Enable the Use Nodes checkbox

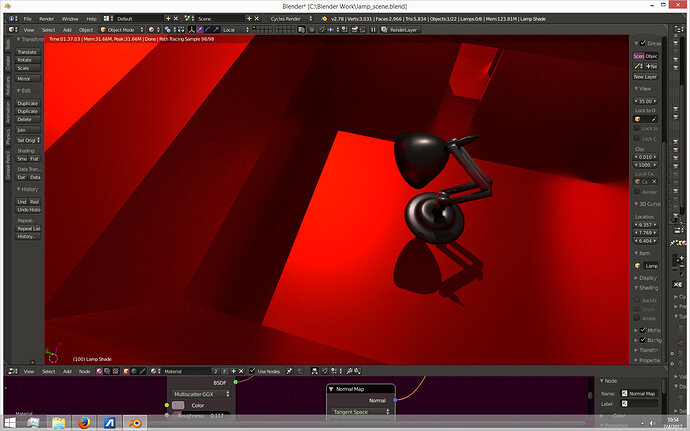(x=253, y=370)
